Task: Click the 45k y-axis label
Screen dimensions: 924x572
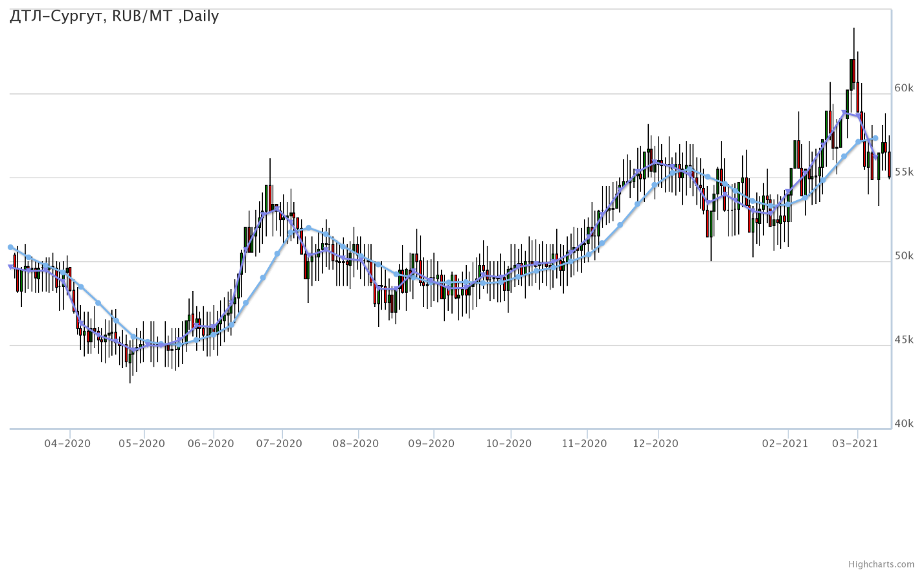Action: tap(903, 340)
